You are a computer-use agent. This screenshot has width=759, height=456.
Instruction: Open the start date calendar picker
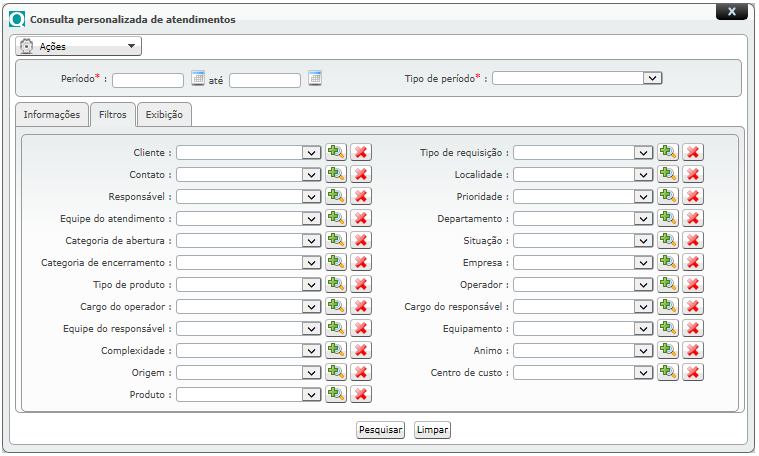coord(198,78)
